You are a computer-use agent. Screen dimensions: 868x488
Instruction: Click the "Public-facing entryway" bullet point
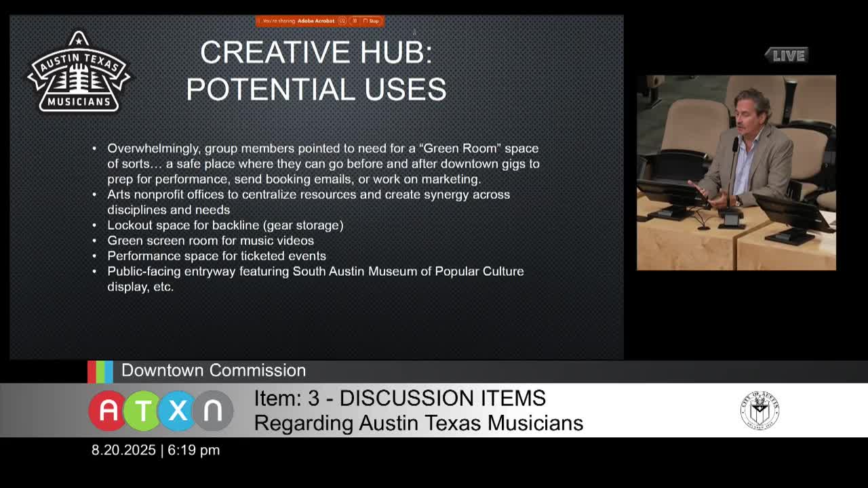click(x=315, y=279)
